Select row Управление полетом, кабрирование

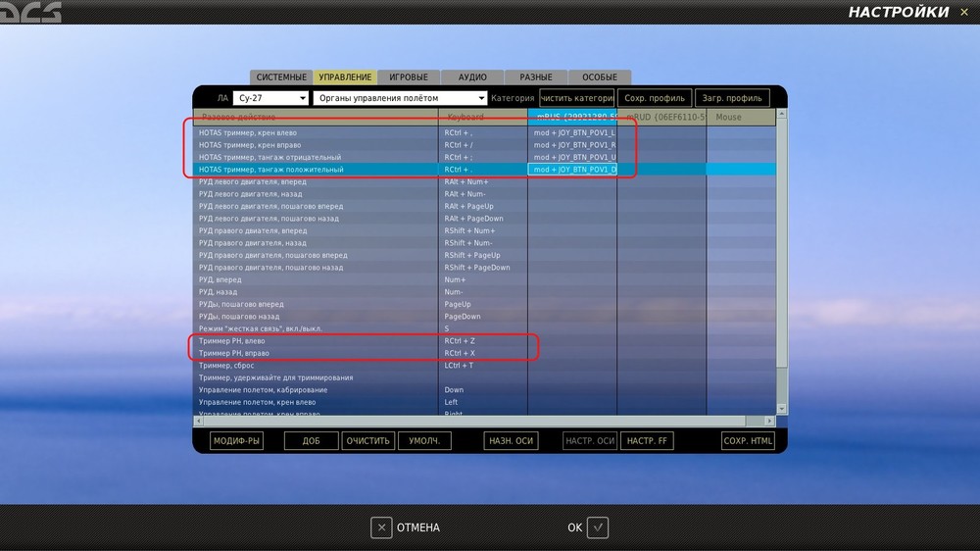coord(484,389)
